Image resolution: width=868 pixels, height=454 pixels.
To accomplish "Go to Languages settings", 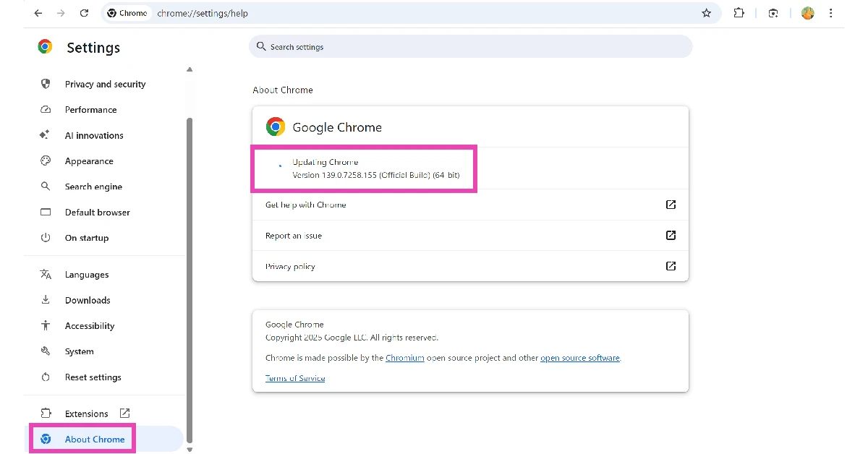I will (87, 275).
